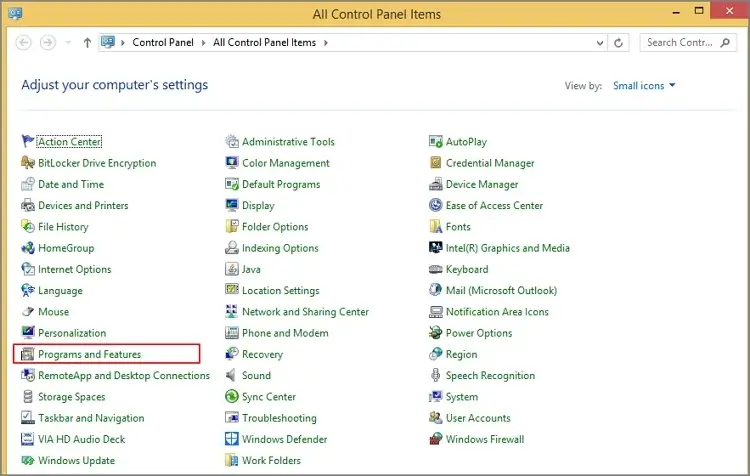Viewport: 750px width, 476px height.
Task: Open the Programs and Features link
Action: pyautogui.click(x=89, y=354)
